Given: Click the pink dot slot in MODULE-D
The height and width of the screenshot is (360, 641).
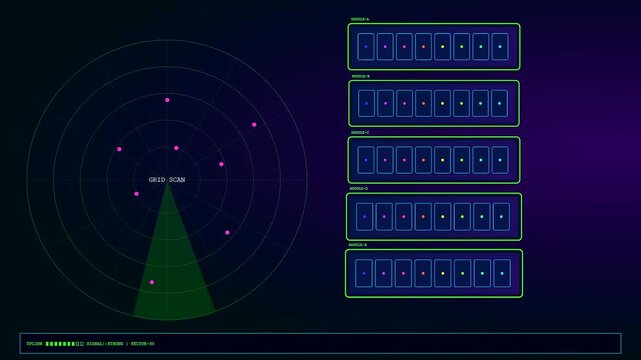Looking at the screenshot, I should [x=404, y=217].
